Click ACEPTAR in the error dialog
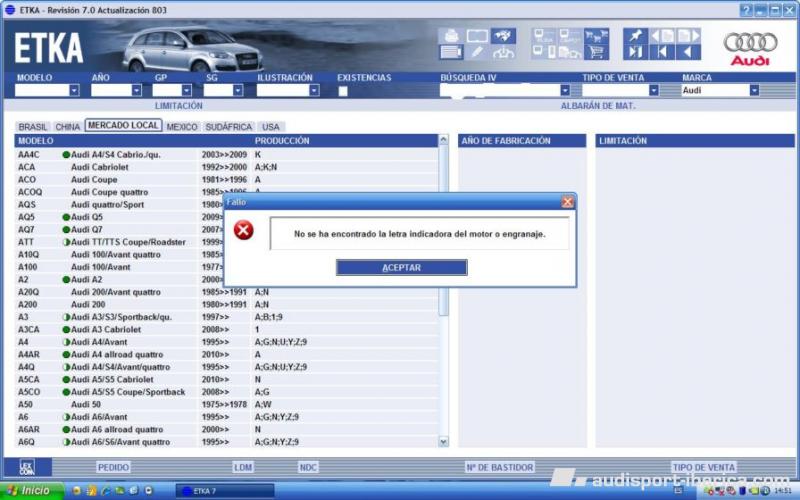Screen dimensions: 800x500 [402, 267]
